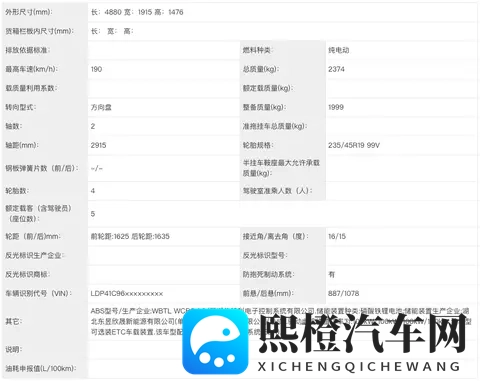Viewport: 480px width, 381px height.
Task: Click the 轮胎数 label
Action: [17, 191]
